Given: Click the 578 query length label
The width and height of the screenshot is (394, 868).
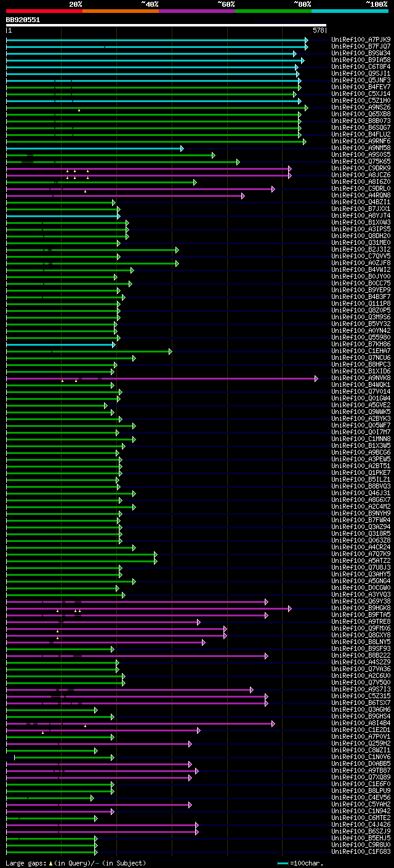Looking at the screenshot, I should [x=319, y=30].
